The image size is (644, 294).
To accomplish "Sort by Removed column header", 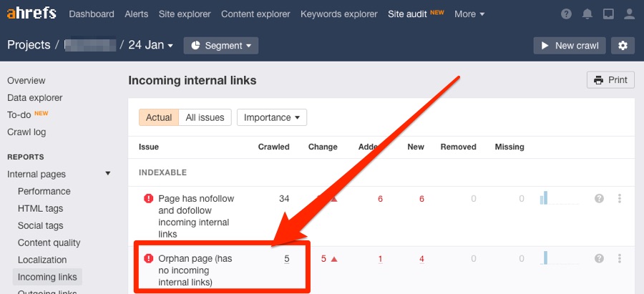I will pos(459,147).
